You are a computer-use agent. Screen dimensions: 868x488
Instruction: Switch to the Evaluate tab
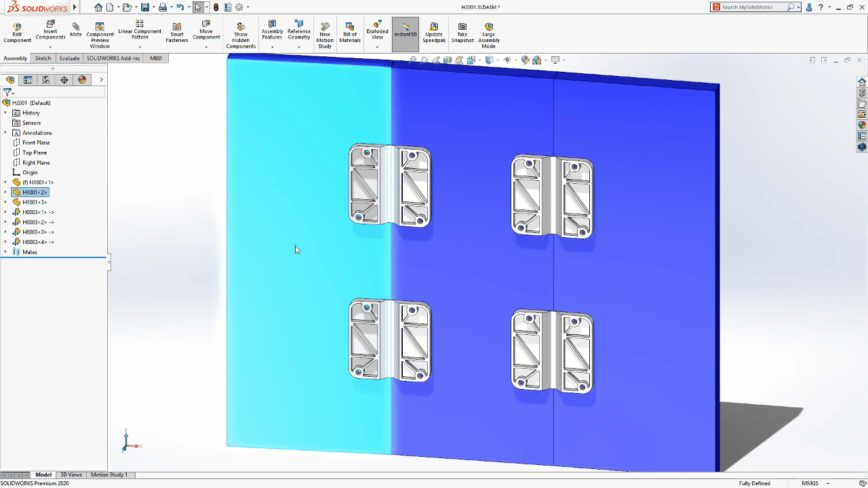pyautogui.click(x=69, y=58)
